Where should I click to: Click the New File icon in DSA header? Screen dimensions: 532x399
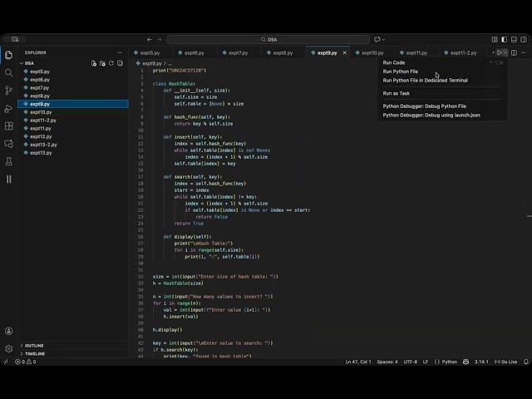(94, 63)
